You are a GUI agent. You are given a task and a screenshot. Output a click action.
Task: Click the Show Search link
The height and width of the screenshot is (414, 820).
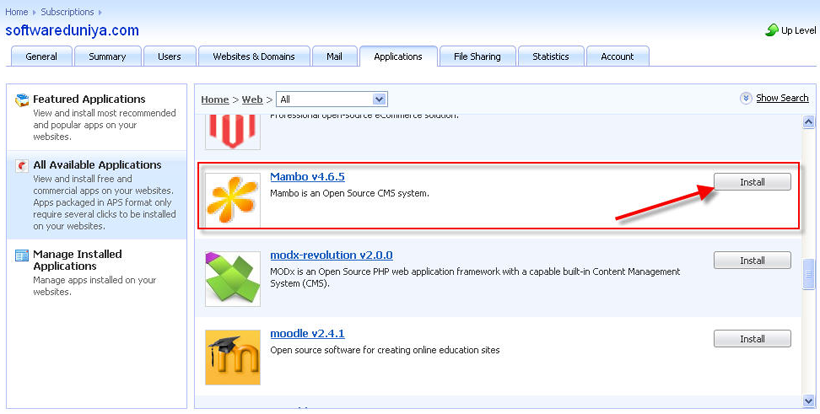coord(782,98)
